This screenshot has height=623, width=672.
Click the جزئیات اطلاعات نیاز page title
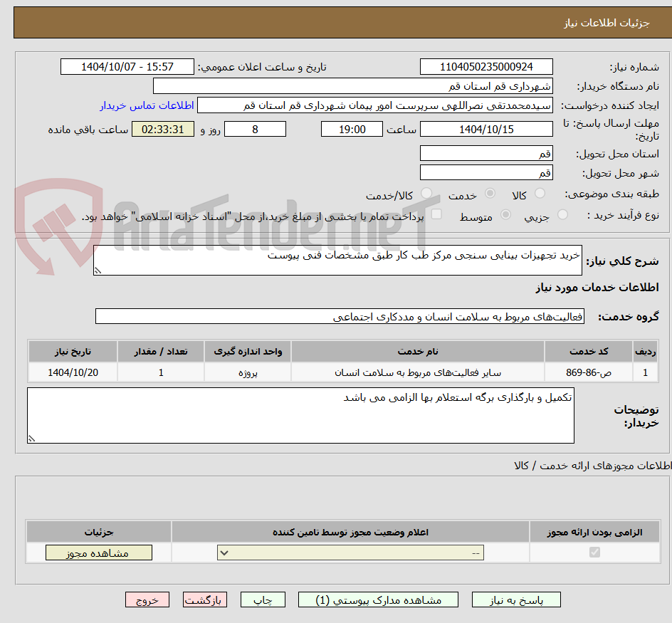point(606,23)
